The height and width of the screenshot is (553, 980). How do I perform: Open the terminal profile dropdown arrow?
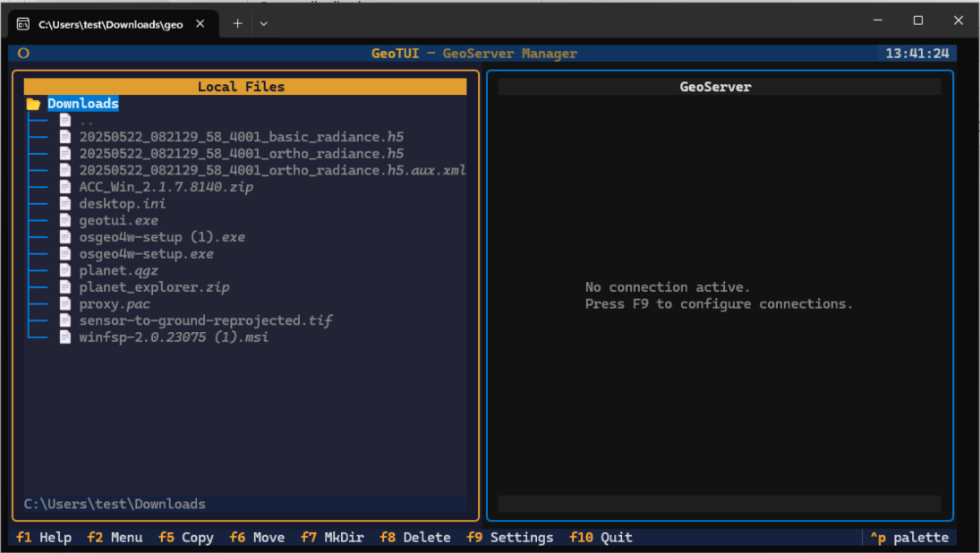[264, 24]
